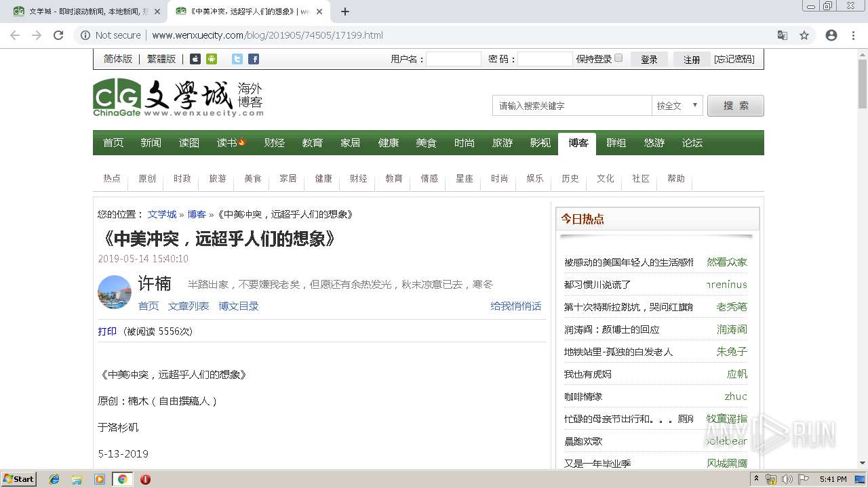Screen dimensions: 868x488
Task: Switch to 简体版 simplified version
Action: [x=118, y=59]
